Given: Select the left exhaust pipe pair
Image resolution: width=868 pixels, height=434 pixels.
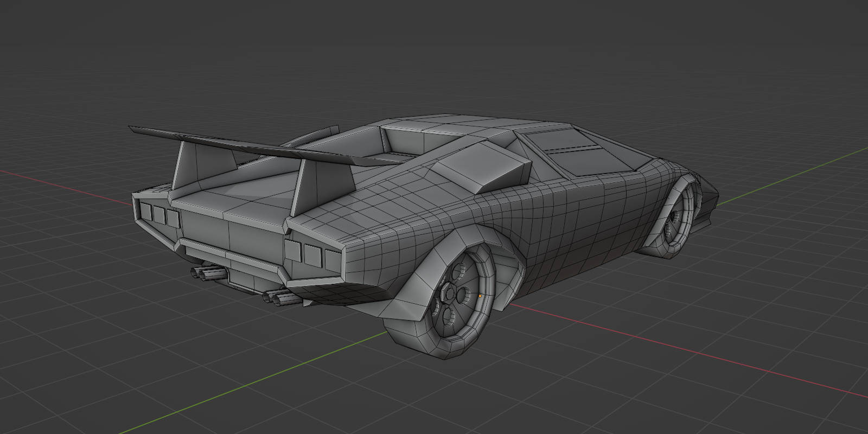Looking at the screenshot, I should coord(206,275).
